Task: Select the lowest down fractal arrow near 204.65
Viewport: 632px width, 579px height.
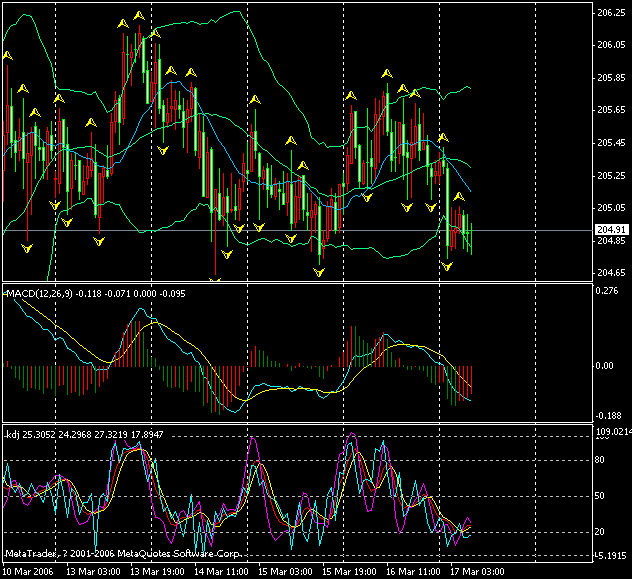Action: coord(214,279)
